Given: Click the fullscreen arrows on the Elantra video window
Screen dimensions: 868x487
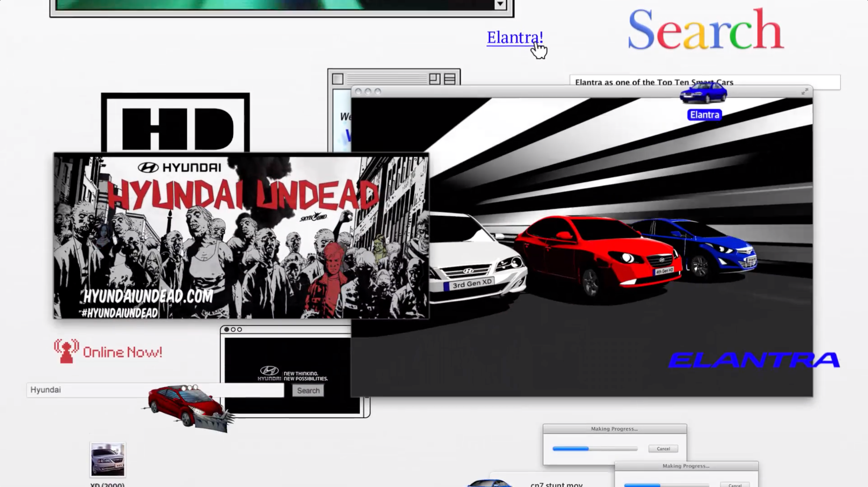Looking at the screenshot, I should click(804, 92).
